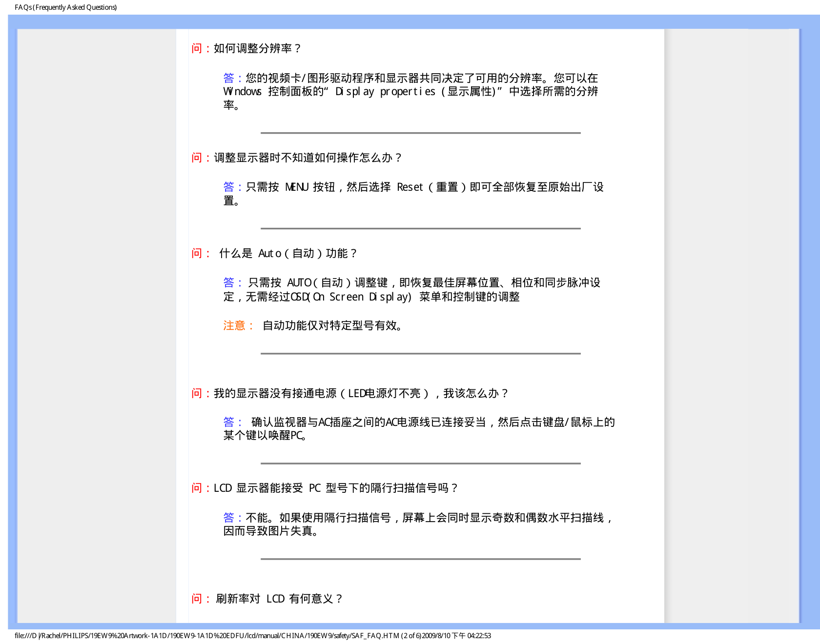Viewport: 820px width, 644px height.
Task: Click the answer line starting '您的视频卡/图形驱动程序'
Action: tap(422, 78)
